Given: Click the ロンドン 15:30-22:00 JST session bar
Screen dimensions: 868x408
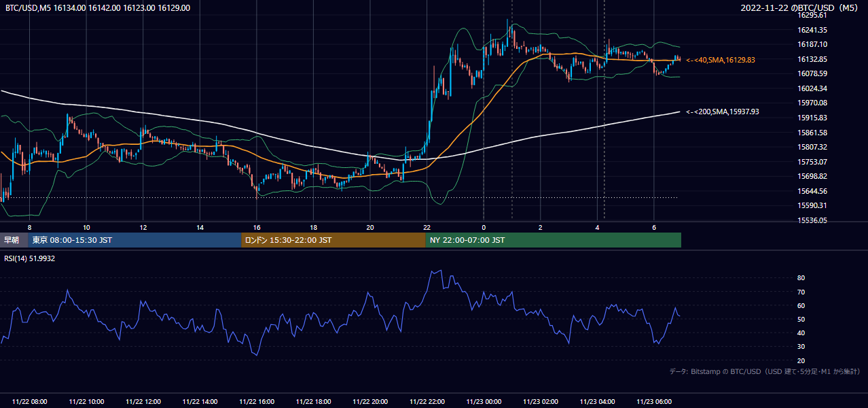Looking at the screenshot, I should (333, 240).
